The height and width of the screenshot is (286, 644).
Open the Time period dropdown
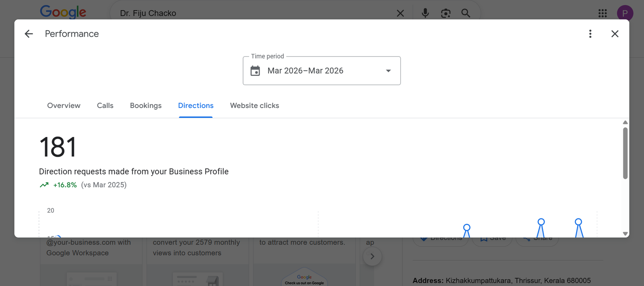point(322,70)
